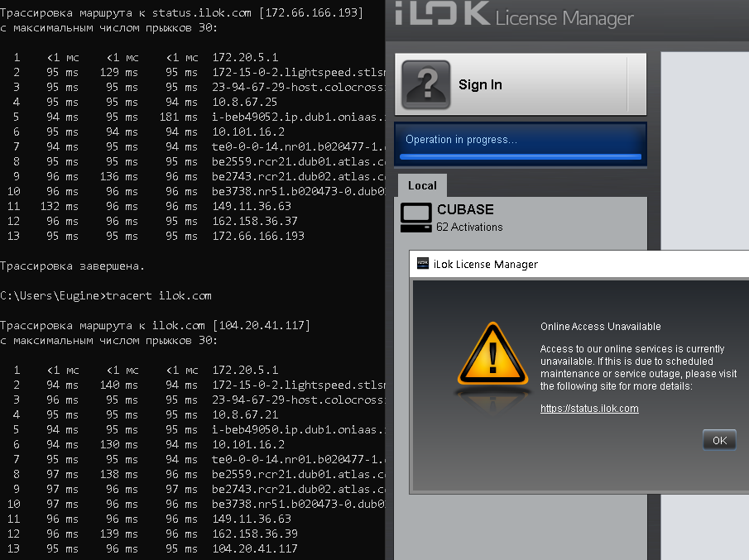
Task: Click IP 162.158.36.37 in terminal
Action: click(x=255, y=221)
